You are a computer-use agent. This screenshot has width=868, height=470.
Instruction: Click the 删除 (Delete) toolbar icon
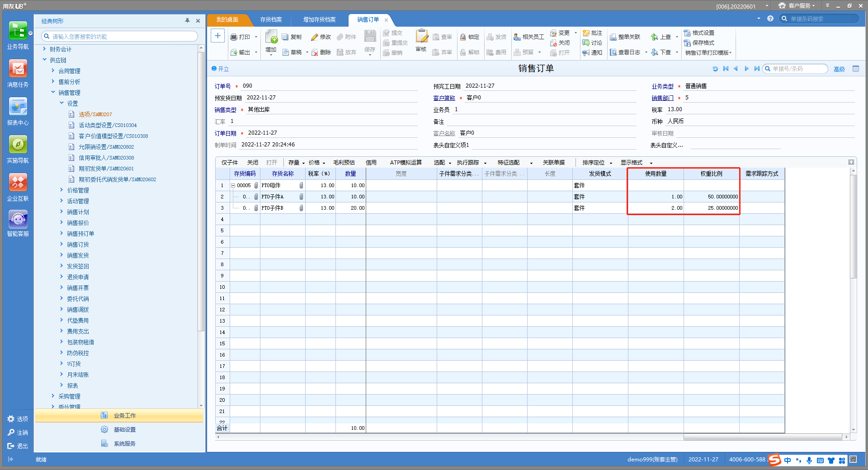(x=315, y=52)
